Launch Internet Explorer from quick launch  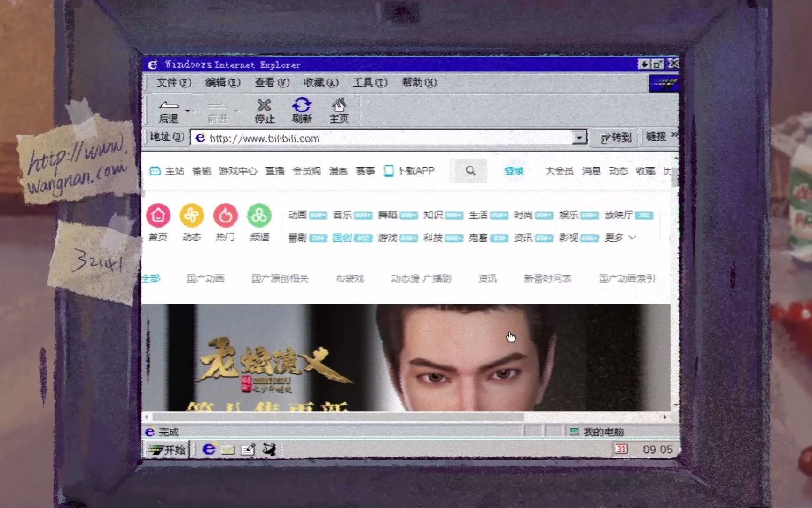[209, 450]
